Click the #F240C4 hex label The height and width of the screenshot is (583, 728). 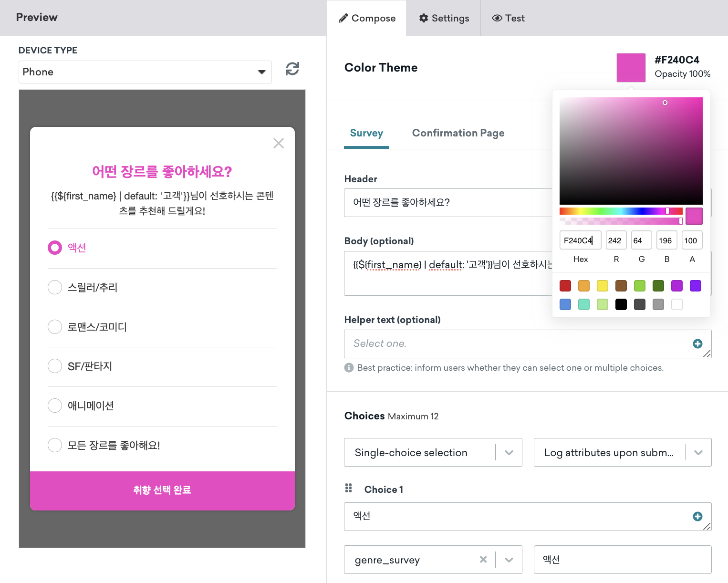(x=677, y=60)
